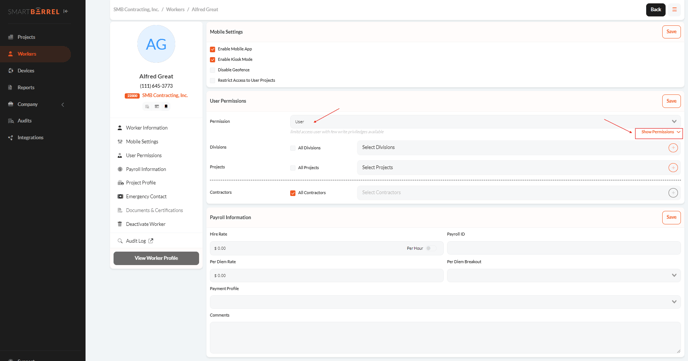
Task: Check All Projects checkbox
Action: (x=293, y=168)
